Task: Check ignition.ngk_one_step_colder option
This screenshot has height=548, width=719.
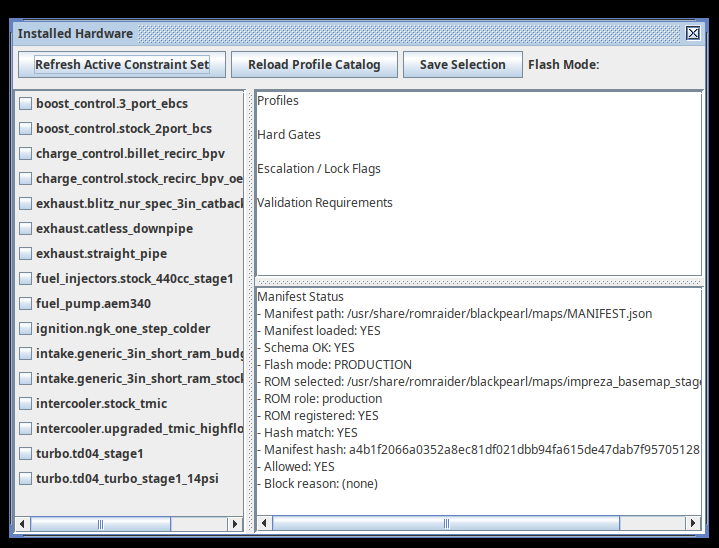Action: click(x=26, y=329)
